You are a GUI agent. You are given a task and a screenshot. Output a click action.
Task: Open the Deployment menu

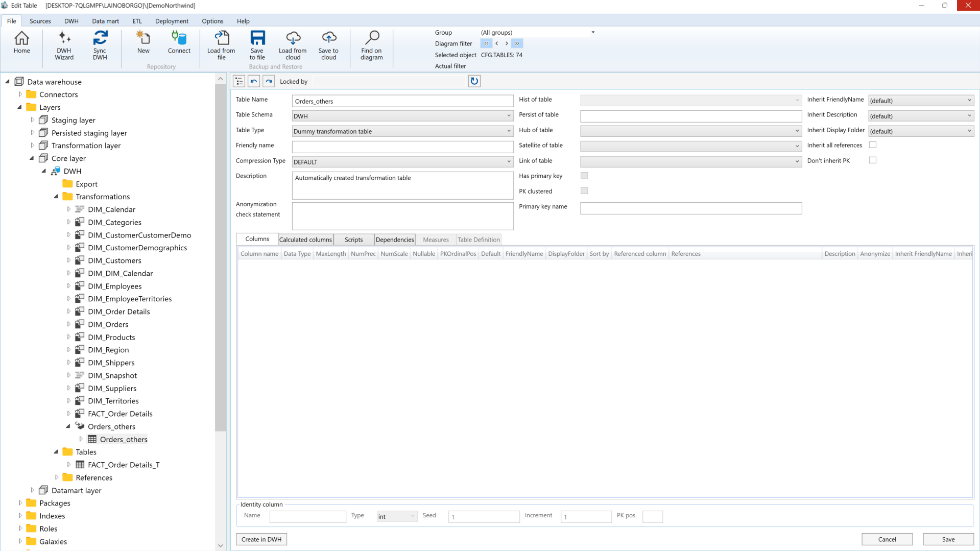pyautogui.click(x=172, y=21)
